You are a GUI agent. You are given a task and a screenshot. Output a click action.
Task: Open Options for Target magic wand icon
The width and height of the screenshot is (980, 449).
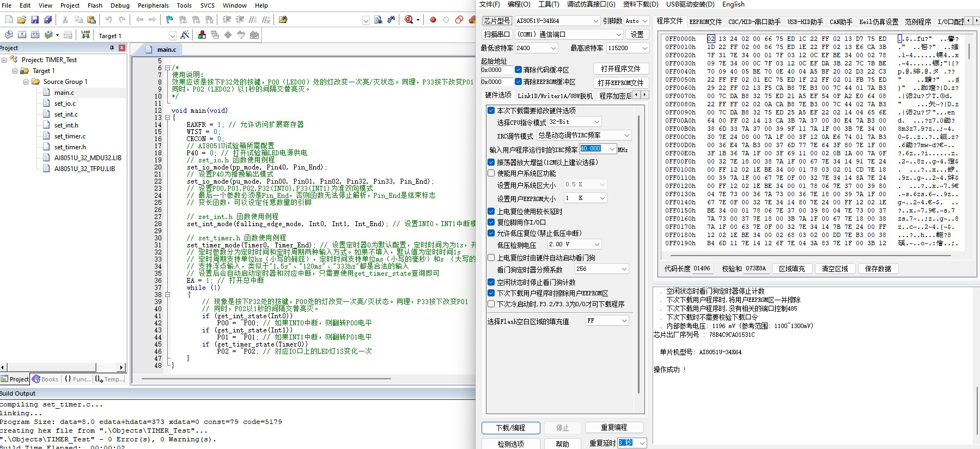(185, 35)
